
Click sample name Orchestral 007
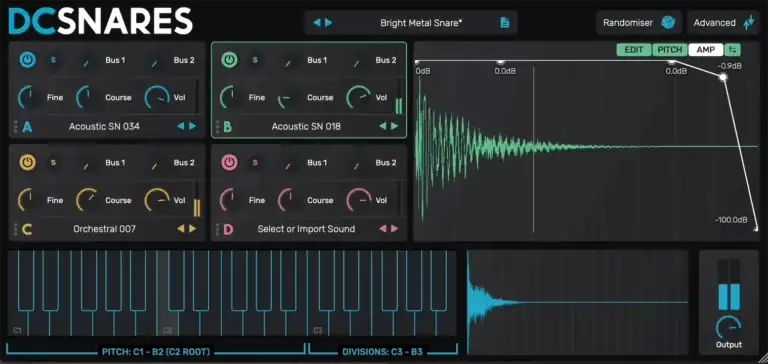click(x=104, y=229)
